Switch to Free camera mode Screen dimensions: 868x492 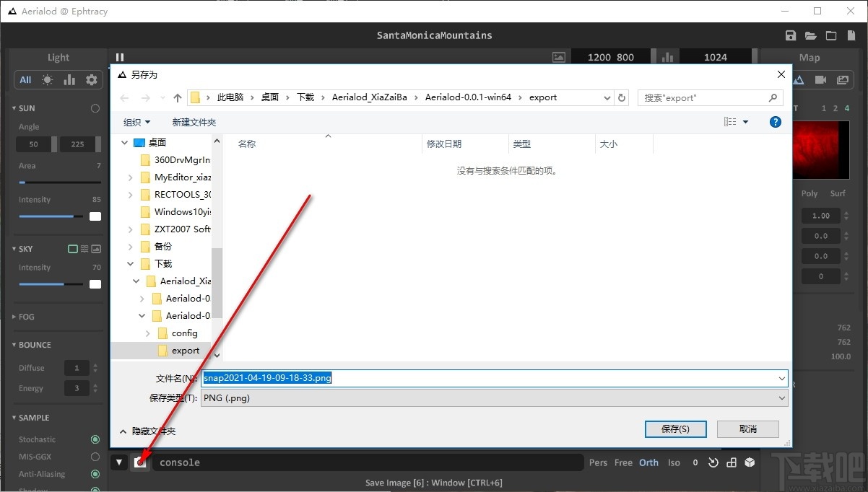coord(623,462)
